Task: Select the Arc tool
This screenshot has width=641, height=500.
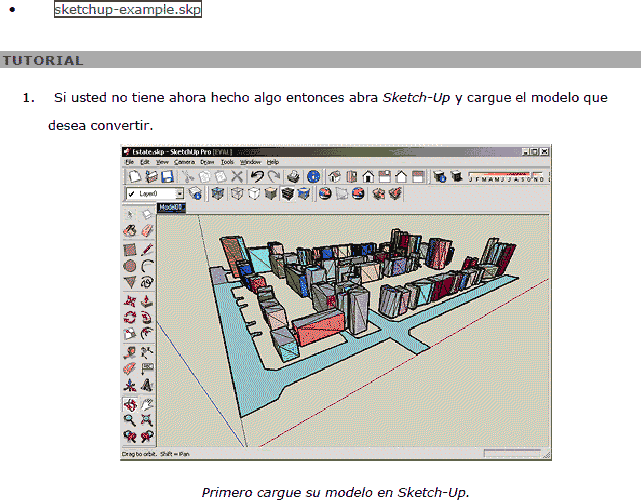Action: pyautogui.click(x=147, y=266)
